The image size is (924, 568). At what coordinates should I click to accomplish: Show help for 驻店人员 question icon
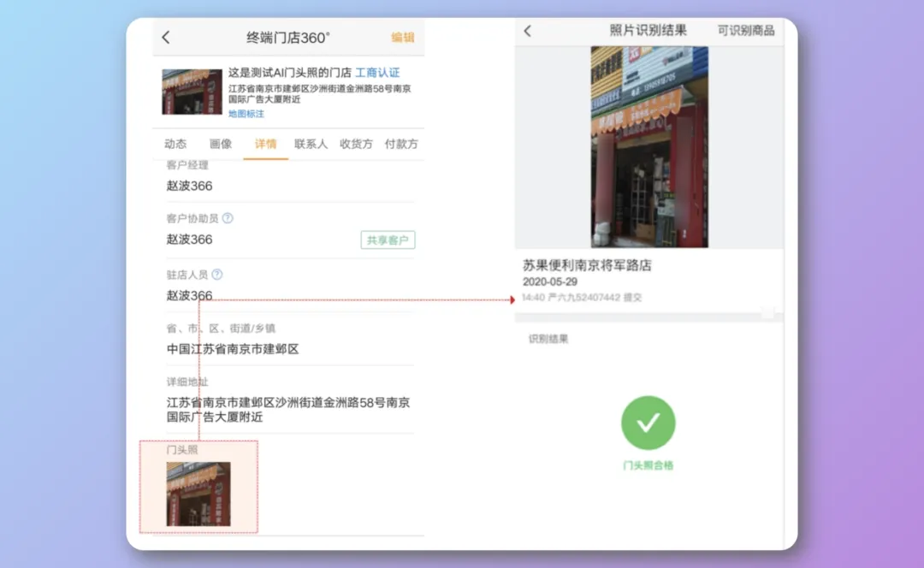click(216, 275)
